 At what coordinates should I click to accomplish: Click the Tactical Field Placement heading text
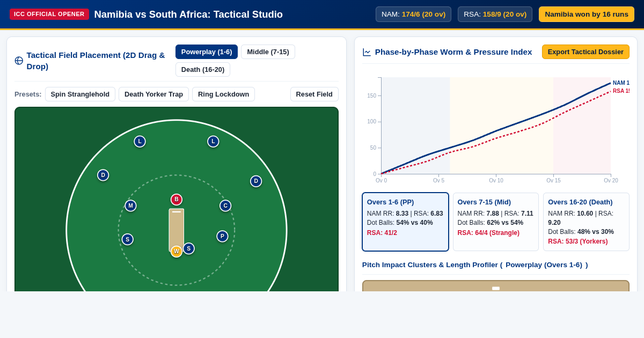point(96,61)
